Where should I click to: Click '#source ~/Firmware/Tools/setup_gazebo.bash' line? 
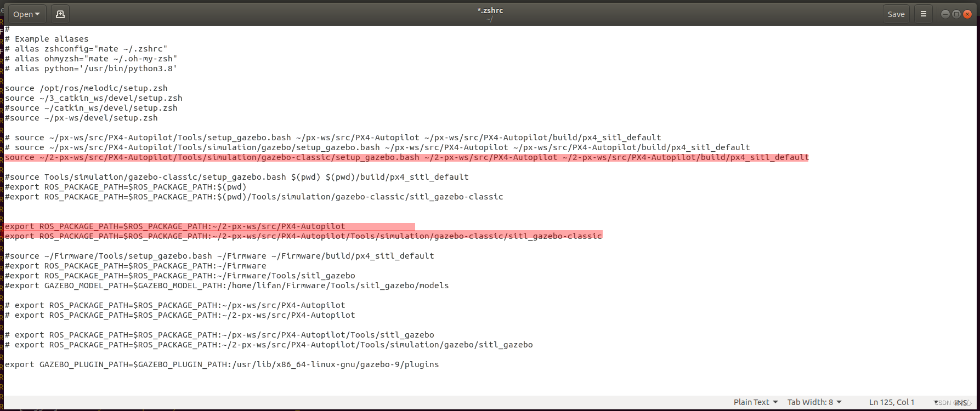coord(219,256)
